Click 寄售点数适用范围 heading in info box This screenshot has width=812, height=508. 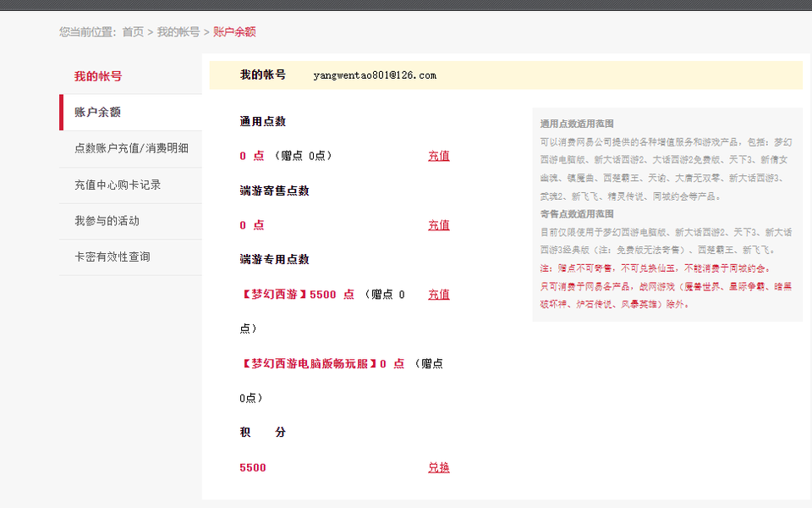pyautogui.click(x=577, y=214)
